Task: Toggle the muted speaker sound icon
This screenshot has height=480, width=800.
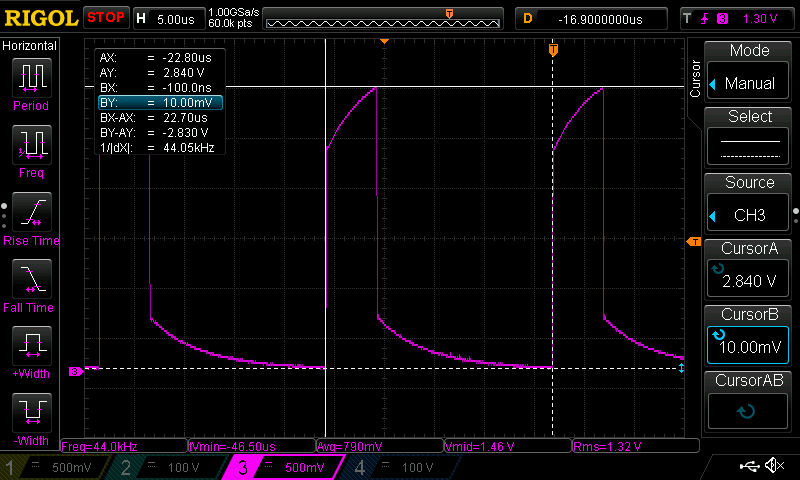Action: pyautogui.click(x=774, y=465)
